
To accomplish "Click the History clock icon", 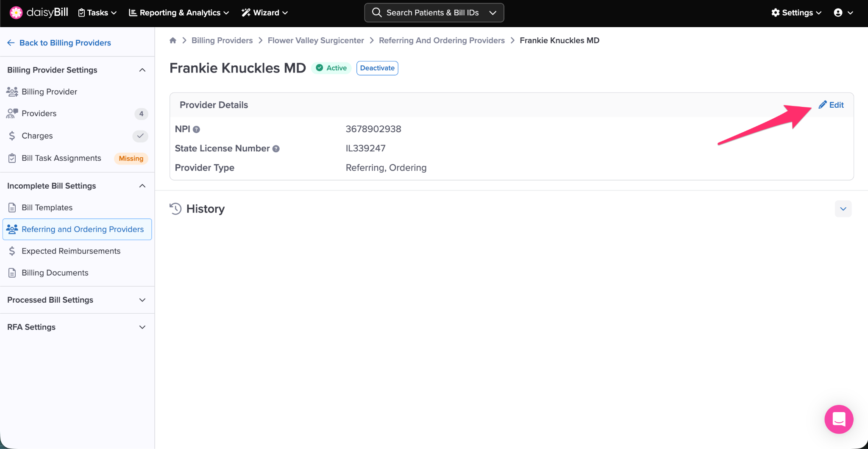I will [x=175, y=209].
